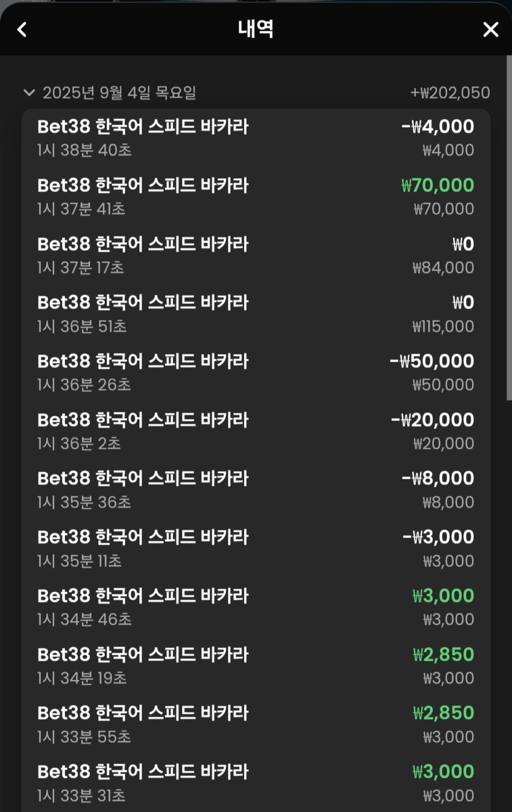Select the -₩8,000 baccarat record

(x=255, y=490)
